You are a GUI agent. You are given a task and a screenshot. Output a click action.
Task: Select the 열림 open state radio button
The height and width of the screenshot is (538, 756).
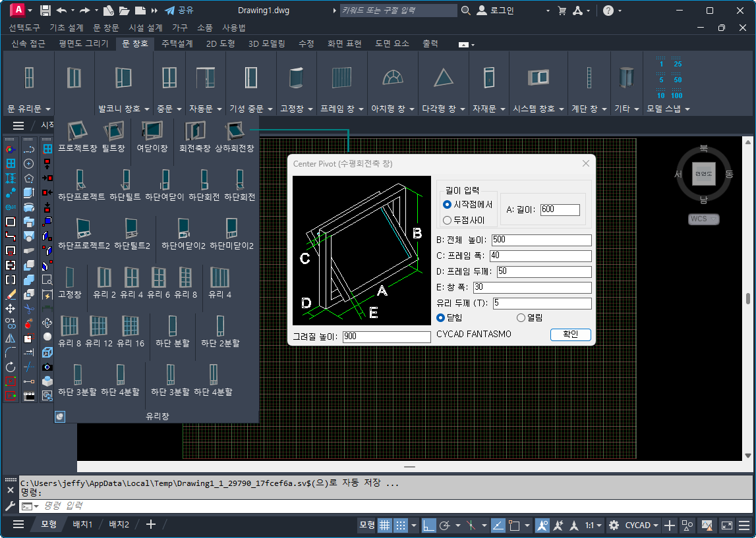[x=521, y=318]
